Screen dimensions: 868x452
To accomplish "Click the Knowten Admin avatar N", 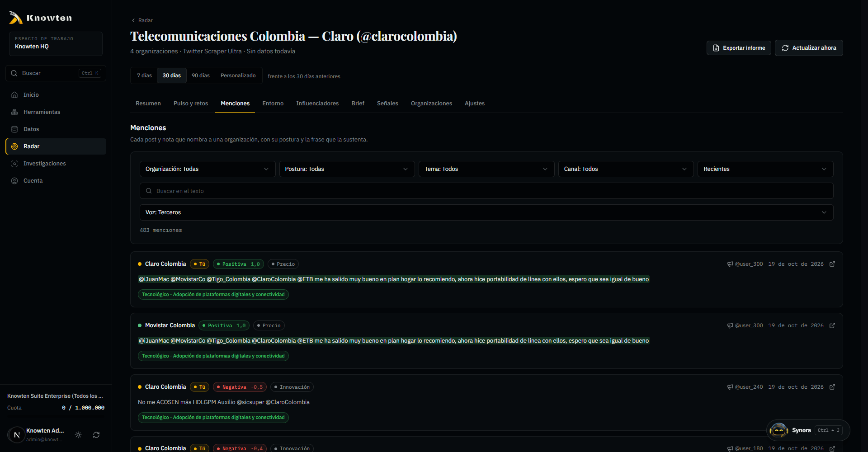I will click(17, 435).
